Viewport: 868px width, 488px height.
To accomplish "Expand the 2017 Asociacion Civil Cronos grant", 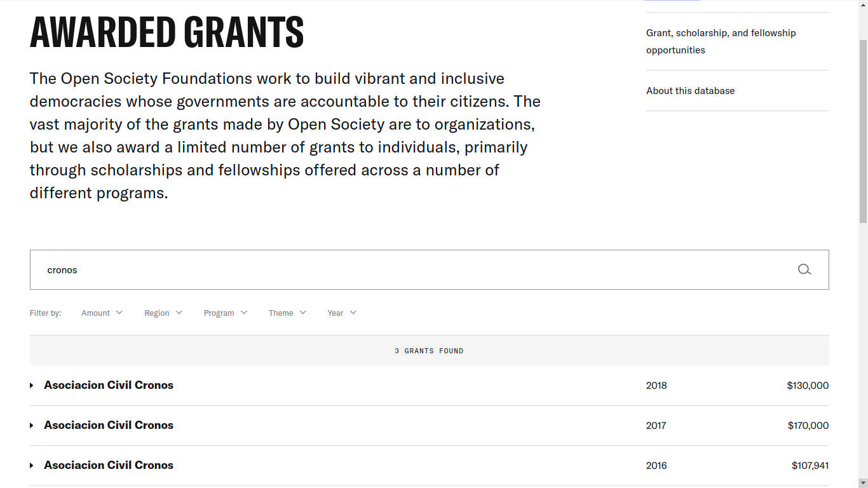I will (109, 425).
